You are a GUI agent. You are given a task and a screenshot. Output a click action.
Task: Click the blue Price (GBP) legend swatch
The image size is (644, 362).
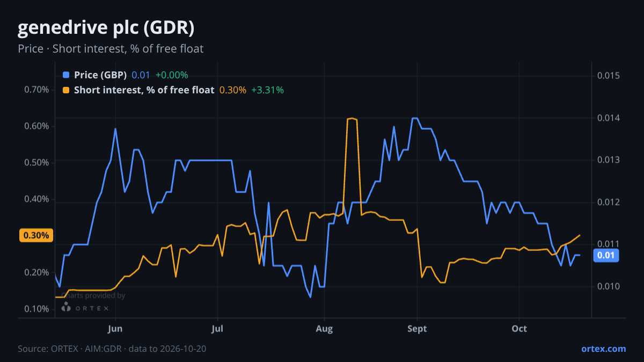(x=67, y=75)
